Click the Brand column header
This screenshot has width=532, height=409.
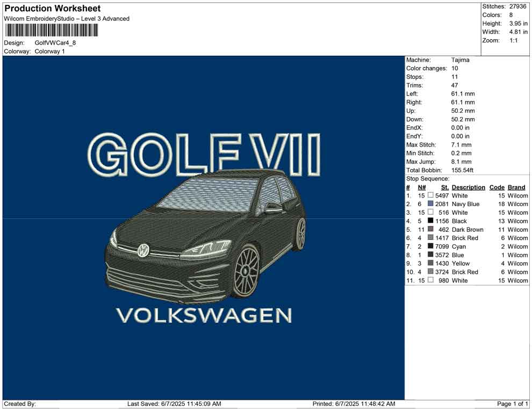[x=516, y=187]
